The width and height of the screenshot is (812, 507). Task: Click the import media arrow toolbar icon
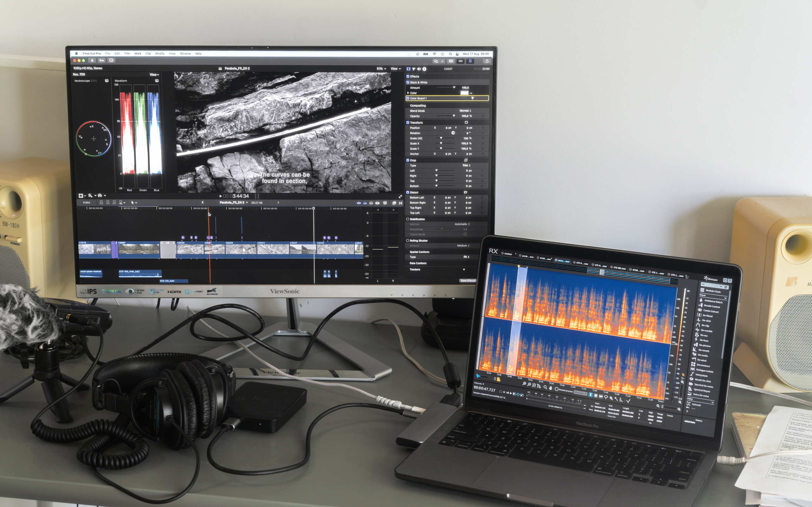[x=92, y=60]
